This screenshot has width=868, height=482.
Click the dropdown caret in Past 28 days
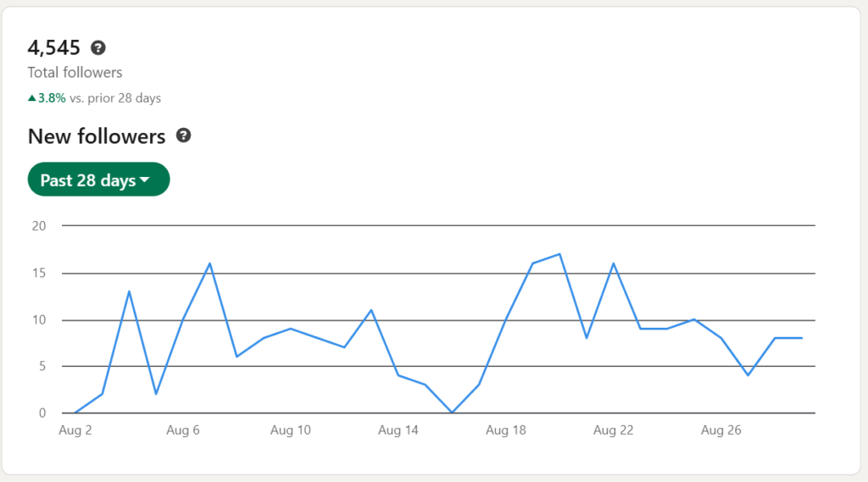pyautogui.click(x=145, y=180)
